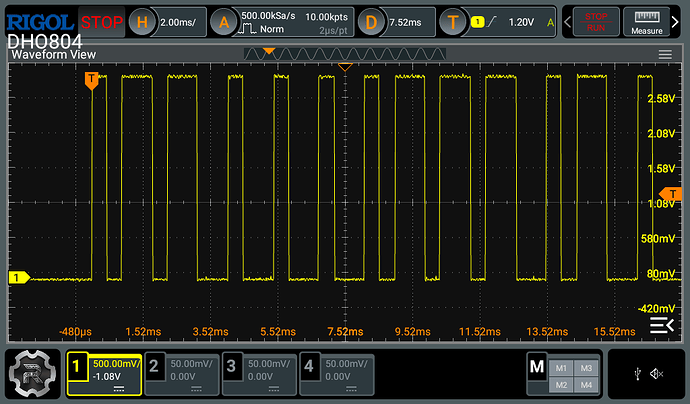Click the 1.58V vertical scale label
The height and width of the screenshot is (404, 690).
(661, 169)
